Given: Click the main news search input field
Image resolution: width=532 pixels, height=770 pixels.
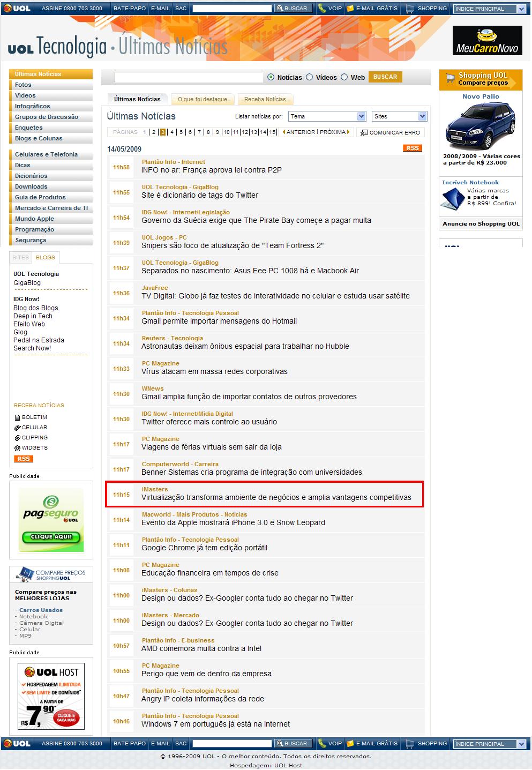Looking at the screenshot, I should click(x=189, y=77).
